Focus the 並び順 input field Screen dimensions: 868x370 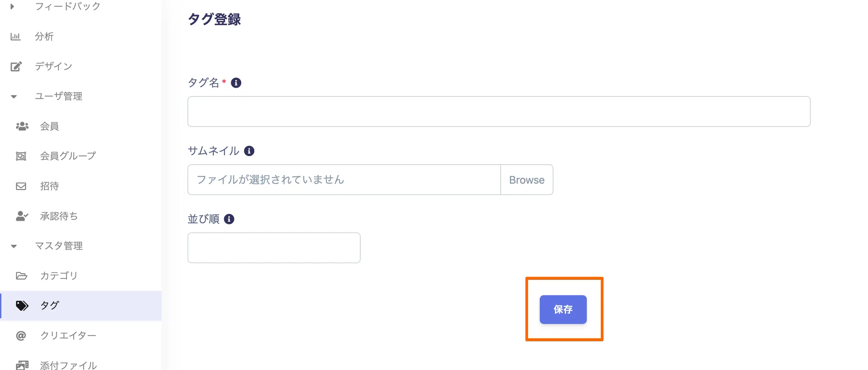pyautogui.click(x=274, y=248)
